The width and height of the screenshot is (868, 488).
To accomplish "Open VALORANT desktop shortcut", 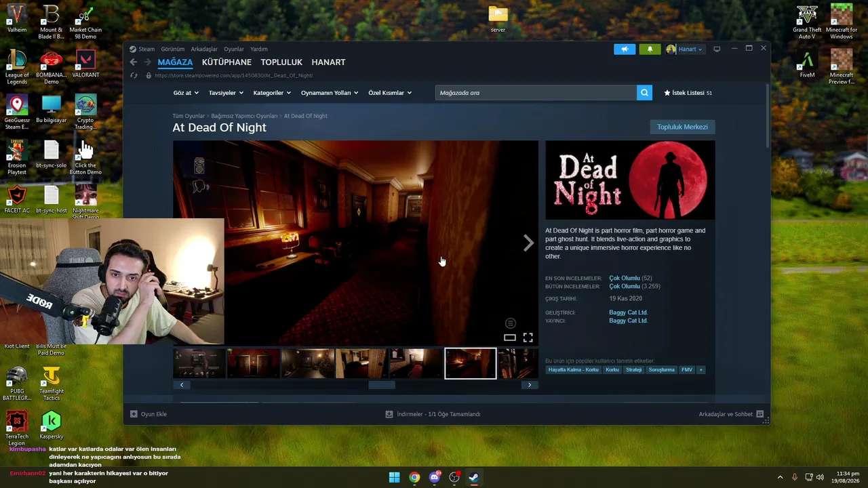I will click(85, 64).
